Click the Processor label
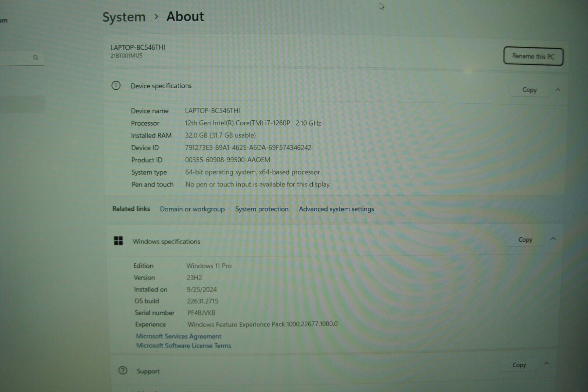588x392 pixels. pyautogui.click(x=145, y=123)
